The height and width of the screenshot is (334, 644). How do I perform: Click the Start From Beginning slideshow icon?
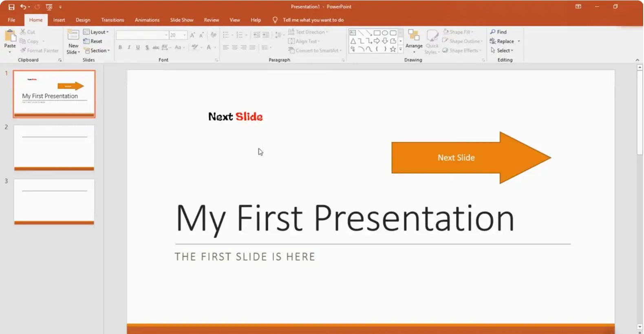[x=49, y=7]
